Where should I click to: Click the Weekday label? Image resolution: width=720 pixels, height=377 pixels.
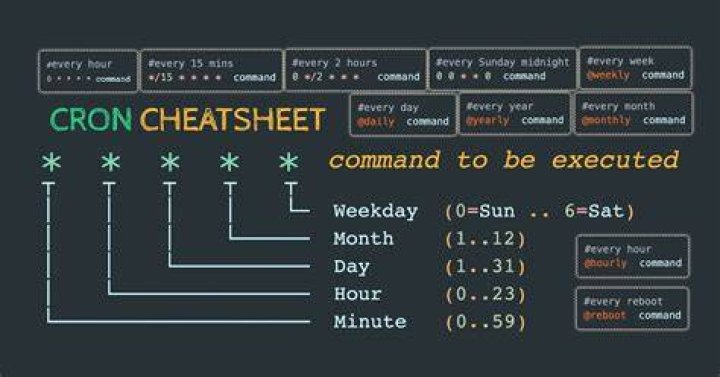376,211
